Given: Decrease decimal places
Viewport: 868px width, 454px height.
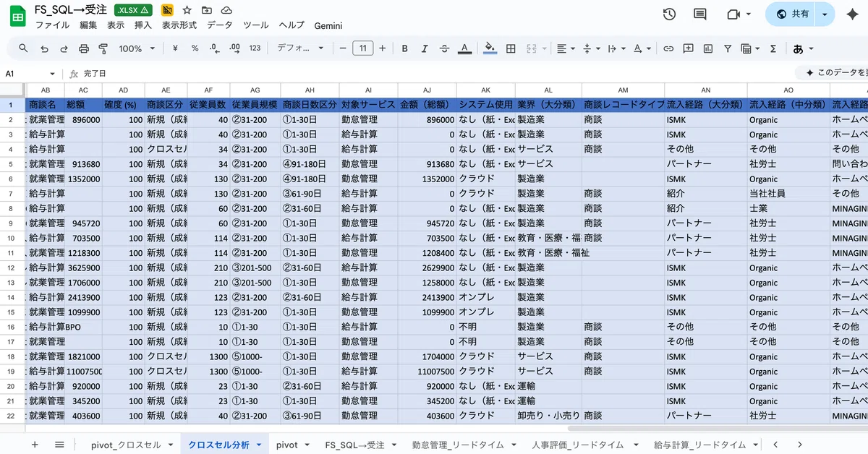Looking at the screenshot, I should (x=214, y=48).
